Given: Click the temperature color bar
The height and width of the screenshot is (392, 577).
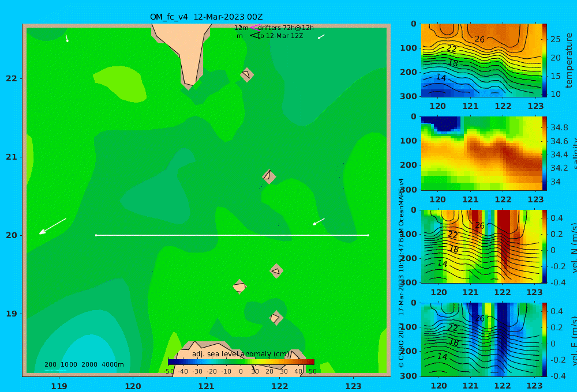Looking at the screenshot, I should (545, 61).
